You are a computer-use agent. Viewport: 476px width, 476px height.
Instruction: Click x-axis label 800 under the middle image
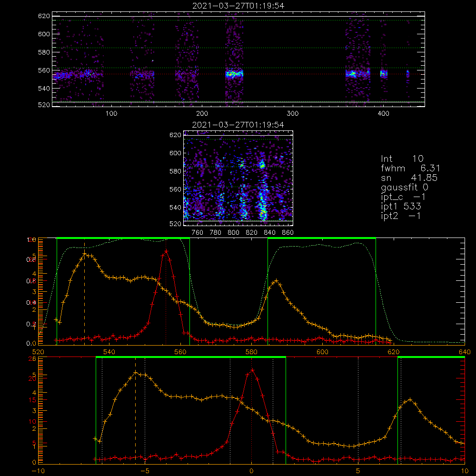click(x=233, y=233)
